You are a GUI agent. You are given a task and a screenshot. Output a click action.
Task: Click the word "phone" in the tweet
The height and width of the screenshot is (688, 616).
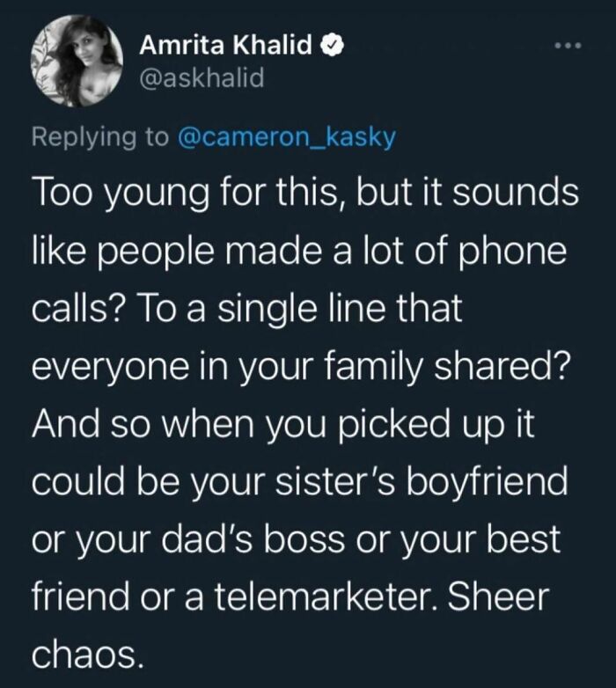pyautogui.click(x=512, y=252)
